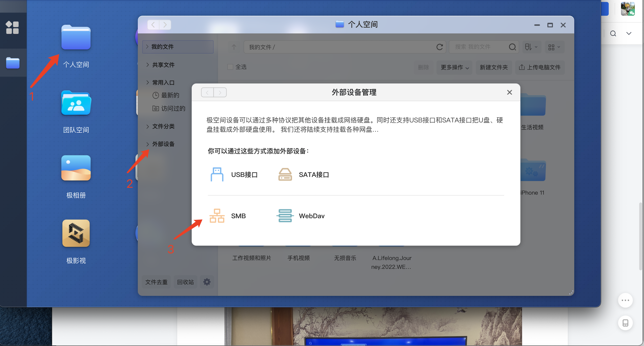Close the 外部设备管理 dialog
The image size is (644, 346).
tap(509, 92)
